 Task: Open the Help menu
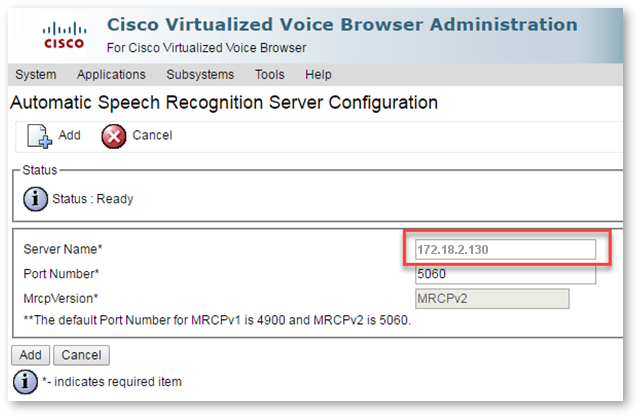(318, 74)
